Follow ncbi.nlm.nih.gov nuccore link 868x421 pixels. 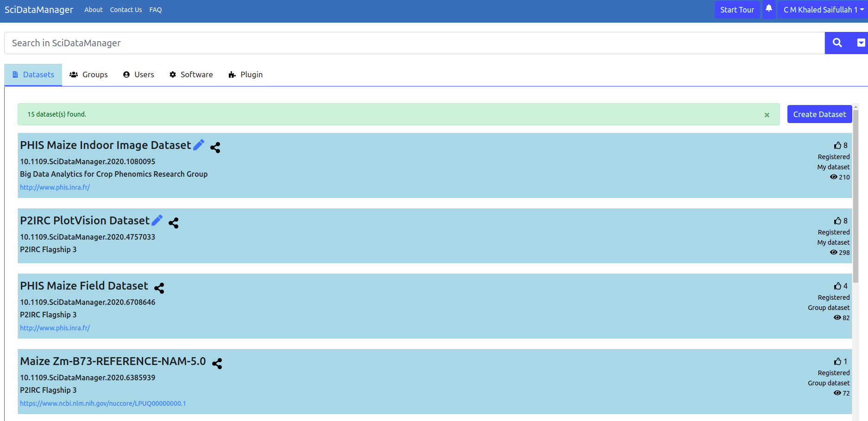[103, 403]
